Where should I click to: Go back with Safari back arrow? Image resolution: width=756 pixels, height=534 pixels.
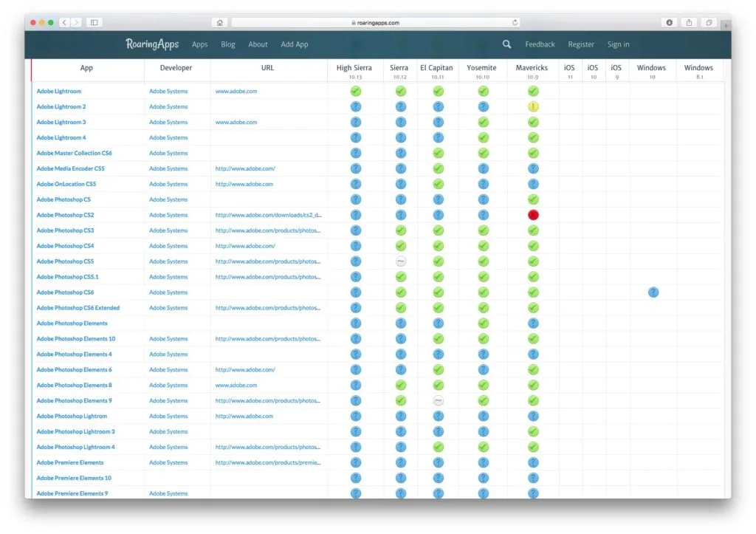(65, 22)
